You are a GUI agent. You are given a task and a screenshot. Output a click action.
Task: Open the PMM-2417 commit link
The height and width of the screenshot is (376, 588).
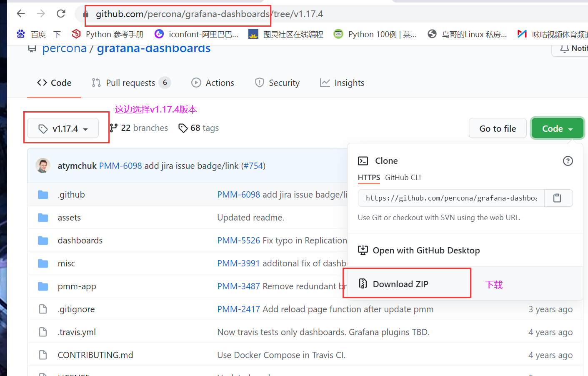(239, 309)
